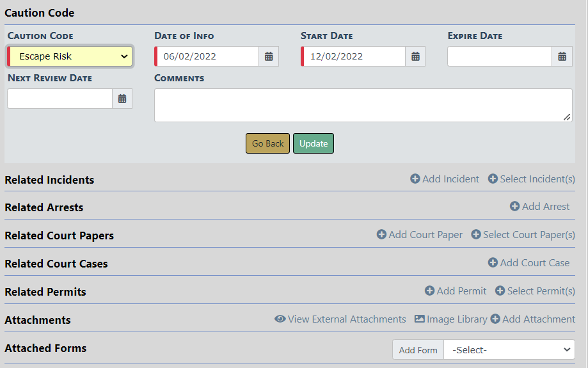Open the Expire Date calendar picker
Viewport: 588px width, 368px height.
pos(562,56)
